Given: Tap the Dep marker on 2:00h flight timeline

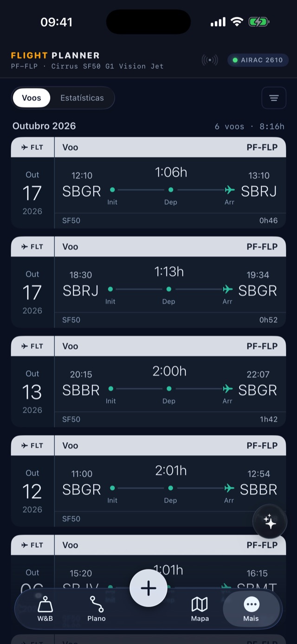Looking at the screenshot, I should (169, 389).
